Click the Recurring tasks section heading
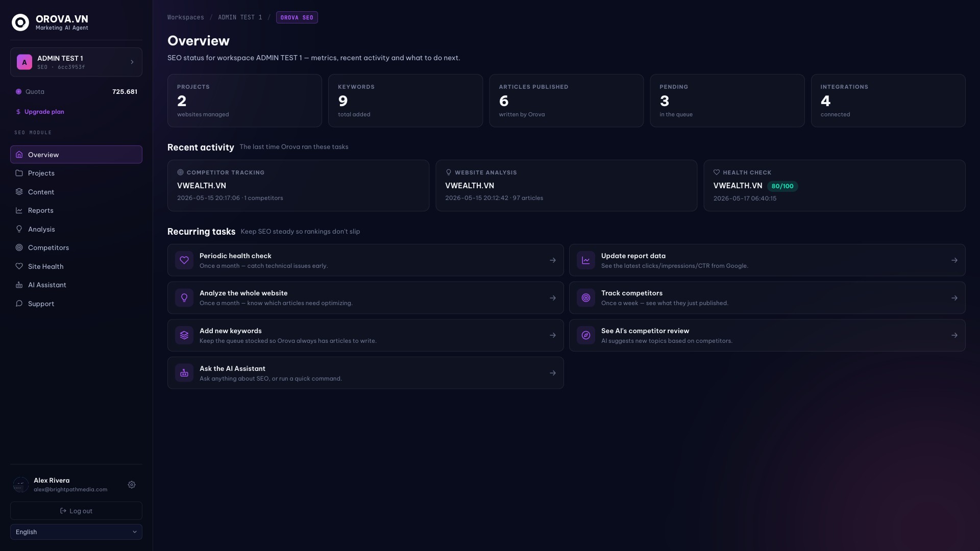This screenshot has height=551, width=980. pos(201,232)
